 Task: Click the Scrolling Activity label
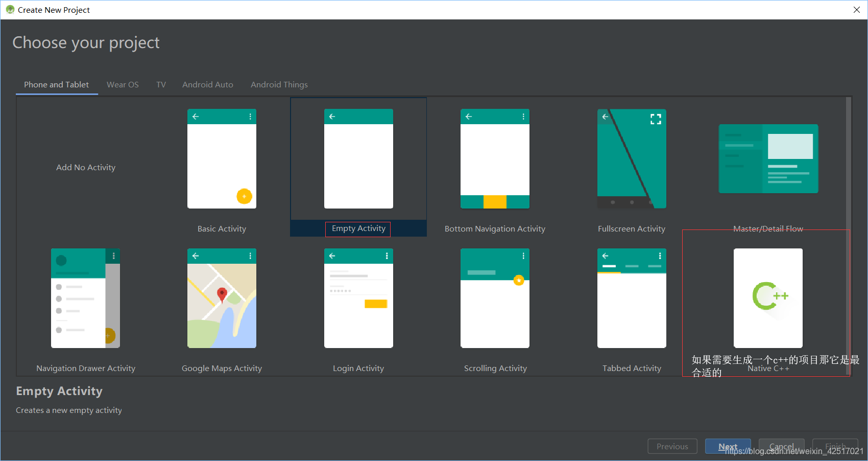coord(495,368)
